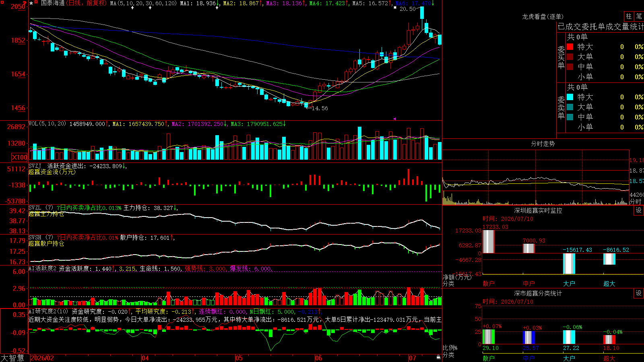Click the AI活跃度2 indicator label

[x=43, y=268]
